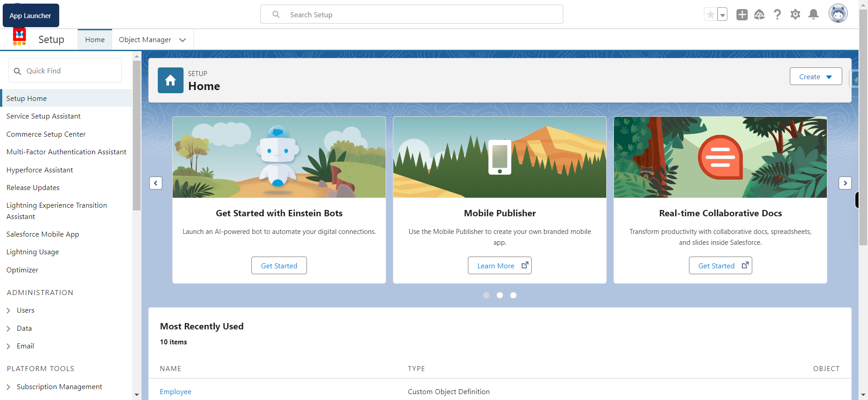Open Service Setup Assistant
This screenshot has height=400, width=868.
coord(43,116)
